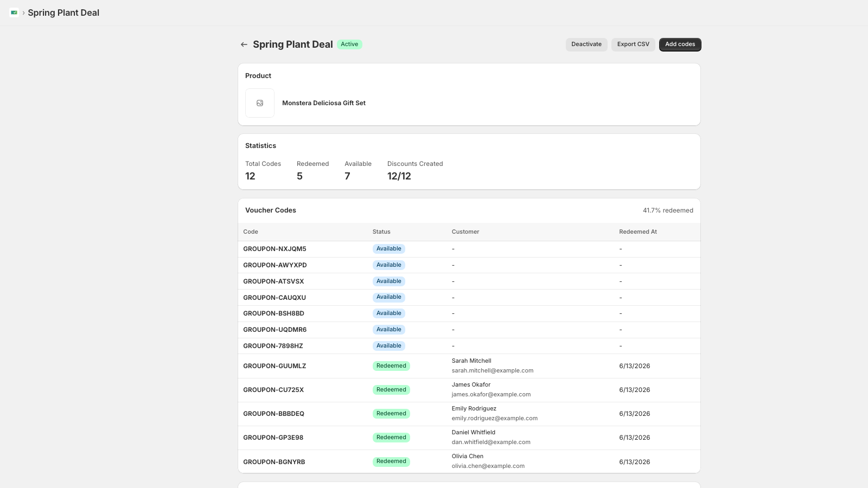Viewport: 868px width, 488px height.
Task: Click the Code column header
Action: point(251,232)
